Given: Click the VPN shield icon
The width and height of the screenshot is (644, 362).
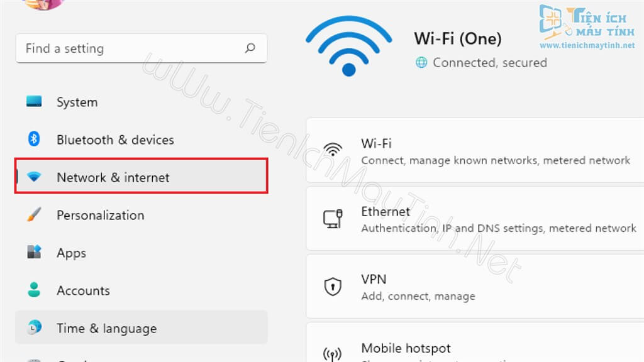Looking at the screenshot, I should 332,287.
